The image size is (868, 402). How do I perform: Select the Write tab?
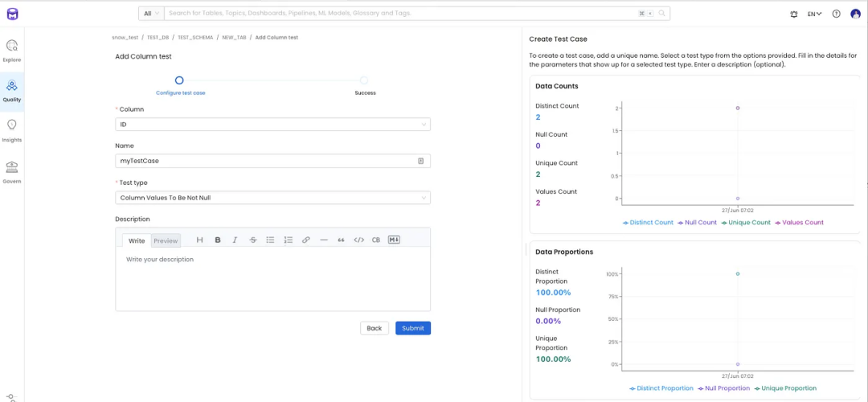pos(137,240)
